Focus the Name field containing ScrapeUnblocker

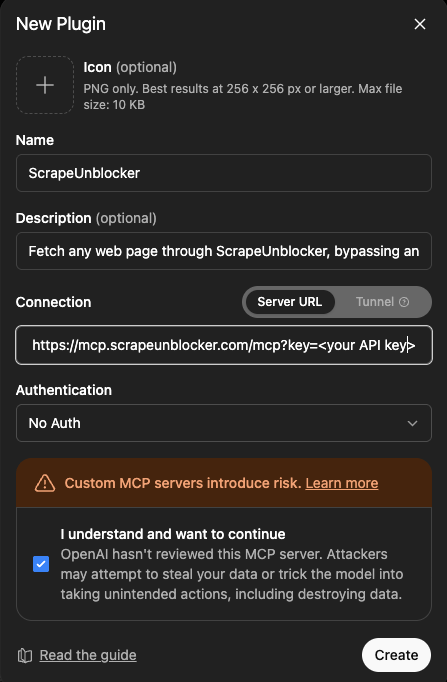(x=224, y=173)
